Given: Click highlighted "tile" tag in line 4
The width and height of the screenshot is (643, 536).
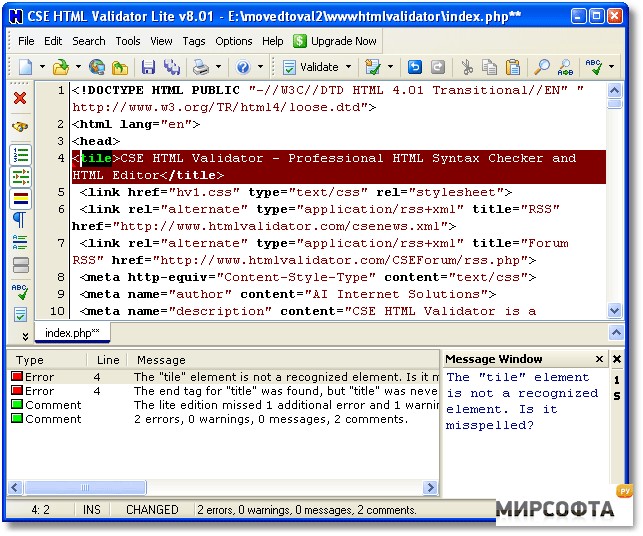Looking at the screenshot, I should pos(96,158).
